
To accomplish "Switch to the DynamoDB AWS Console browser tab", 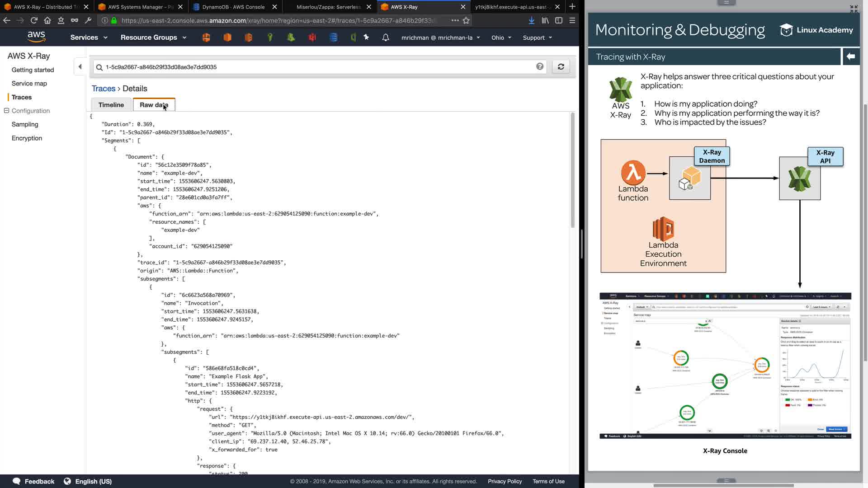I will pos(233,7).
